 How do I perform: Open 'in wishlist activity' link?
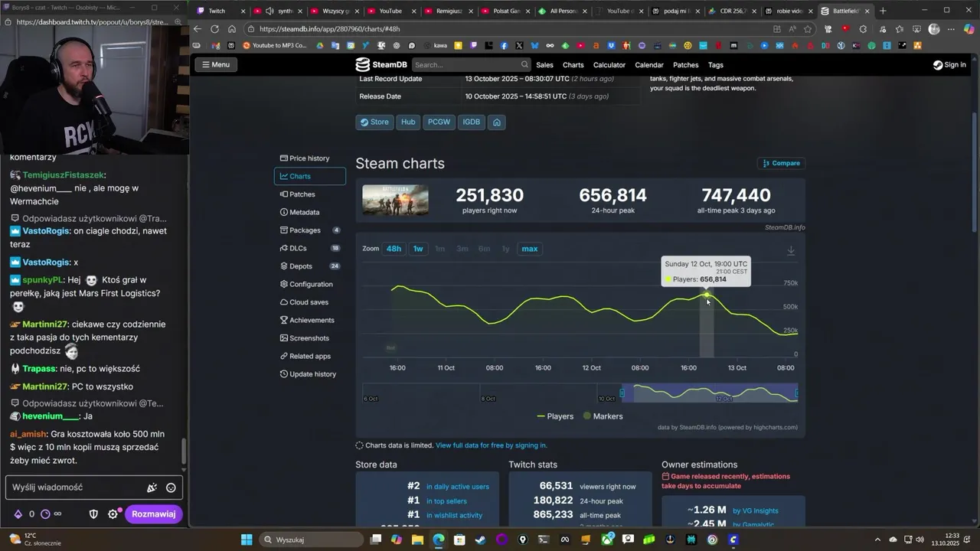pos(455,516)
